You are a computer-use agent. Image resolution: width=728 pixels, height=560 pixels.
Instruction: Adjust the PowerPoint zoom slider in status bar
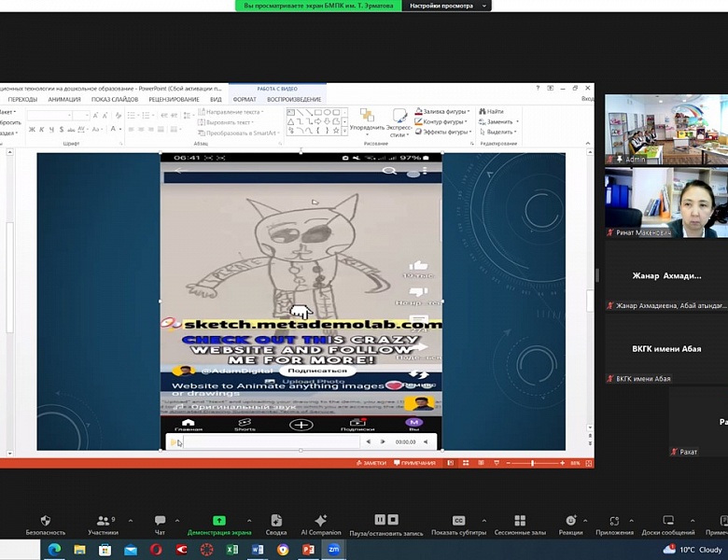pos(533,463)
